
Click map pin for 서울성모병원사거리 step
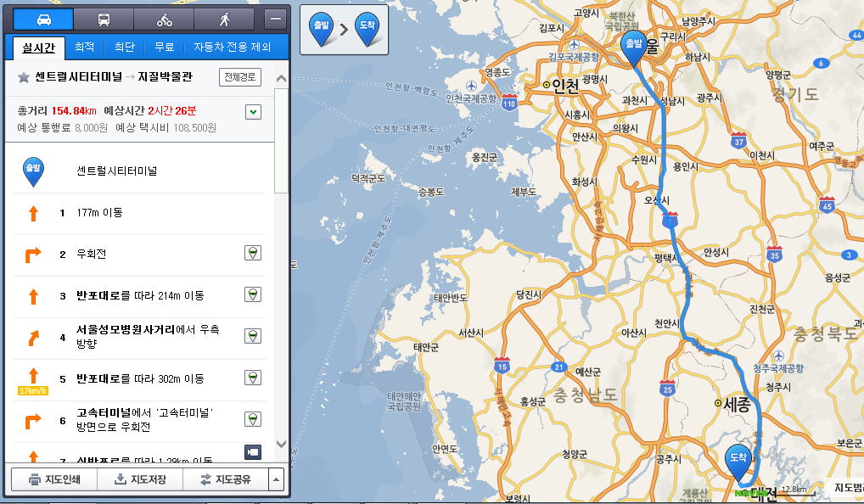253,336
